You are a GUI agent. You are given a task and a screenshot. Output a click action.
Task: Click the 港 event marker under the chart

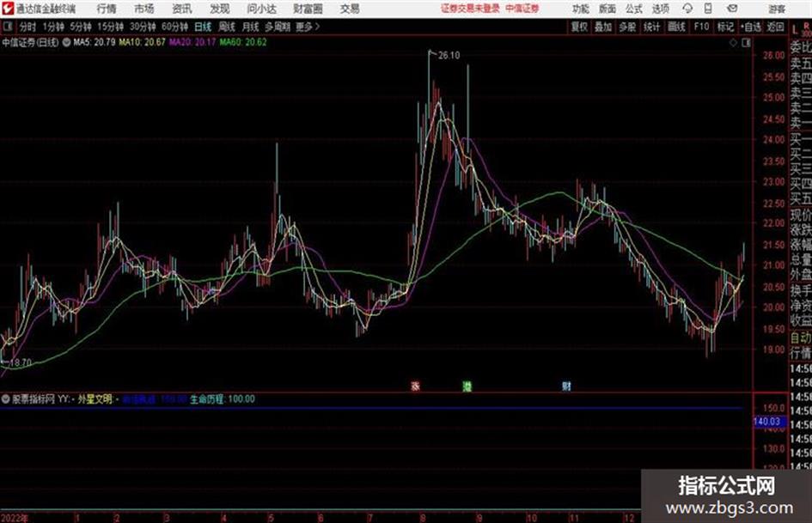(467, 386)
